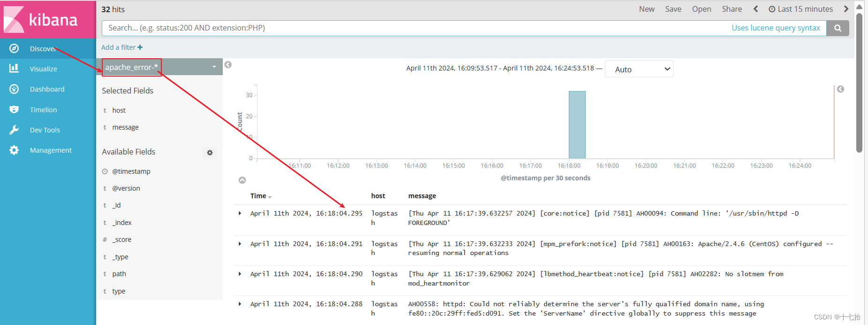Move time range forward with right chevron
The height and width of the screenshot is (325, 868).
coord(846,9)
